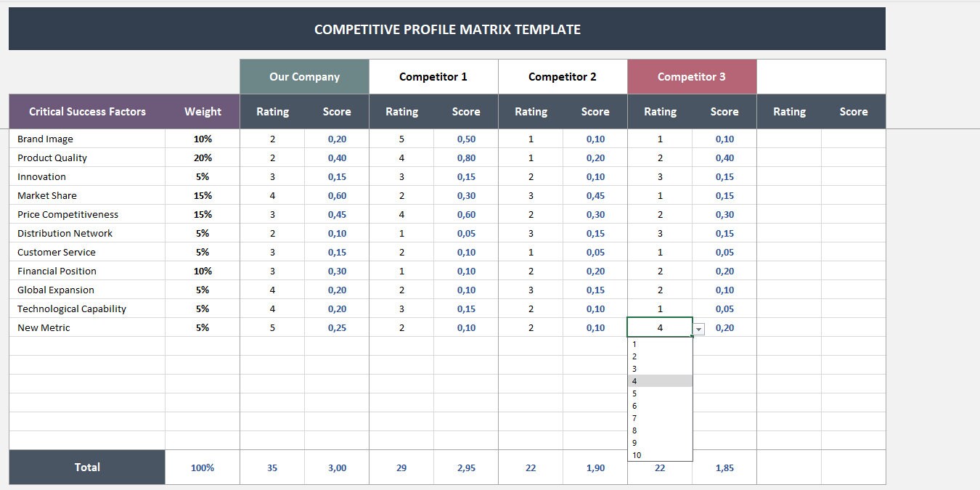Click the Competitive Profile Matrix Template title bar

446,29
